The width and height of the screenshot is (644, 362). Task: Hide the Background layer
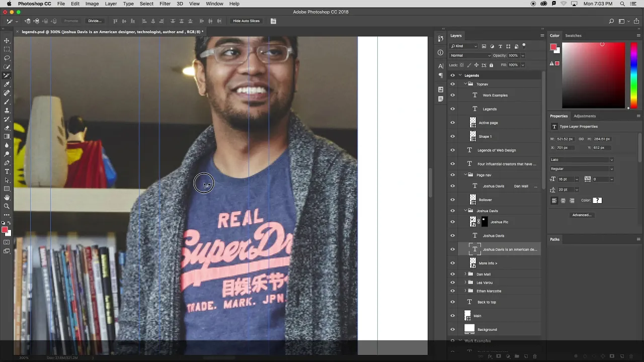pyautogui.click(x=452, y=330)
